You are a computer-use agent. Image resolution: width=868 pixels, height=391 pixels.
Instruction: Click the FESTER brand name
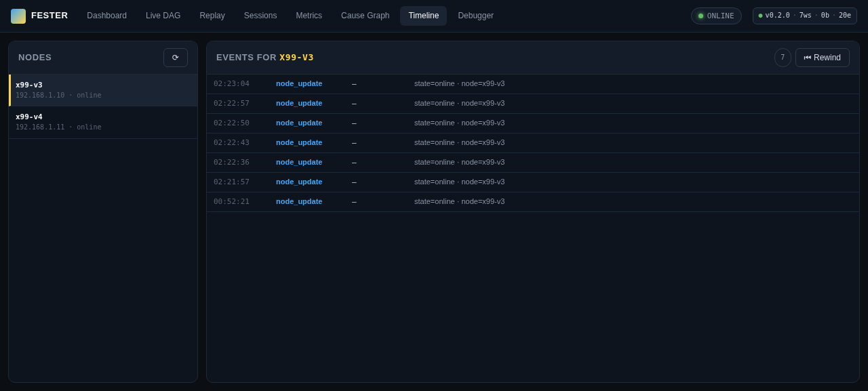point(50,16)
